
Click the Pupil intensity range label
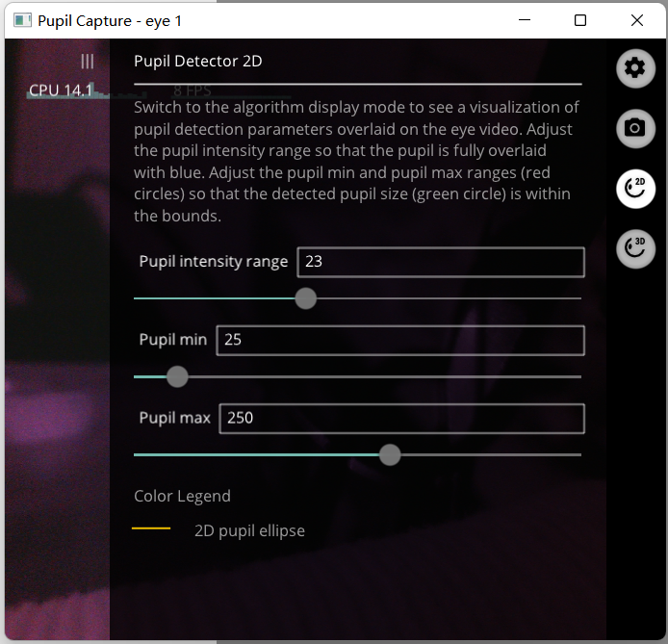click(x=214, y=261)
